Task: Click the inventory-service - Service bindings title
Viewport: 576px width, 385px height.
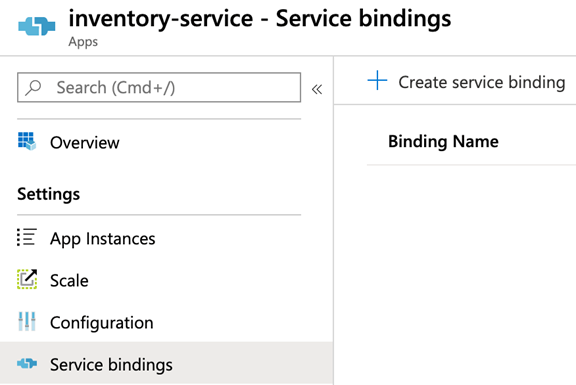Action: (x=260, y=19)
